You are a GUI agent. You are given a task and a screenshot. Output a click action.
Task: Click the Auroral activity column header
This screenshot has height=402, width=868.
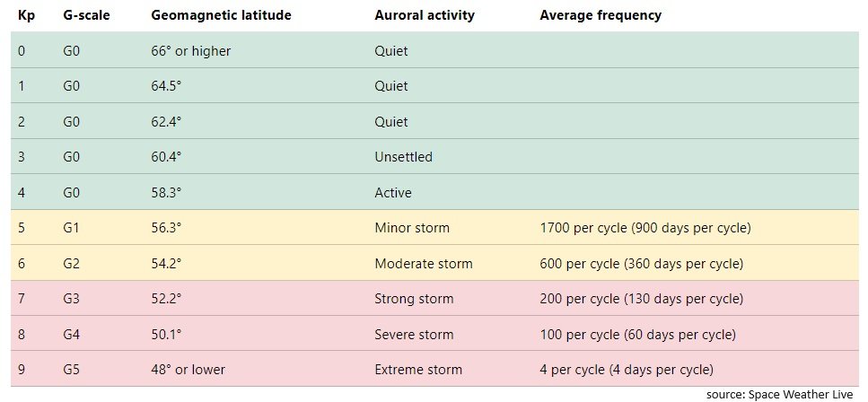[425, 15]
